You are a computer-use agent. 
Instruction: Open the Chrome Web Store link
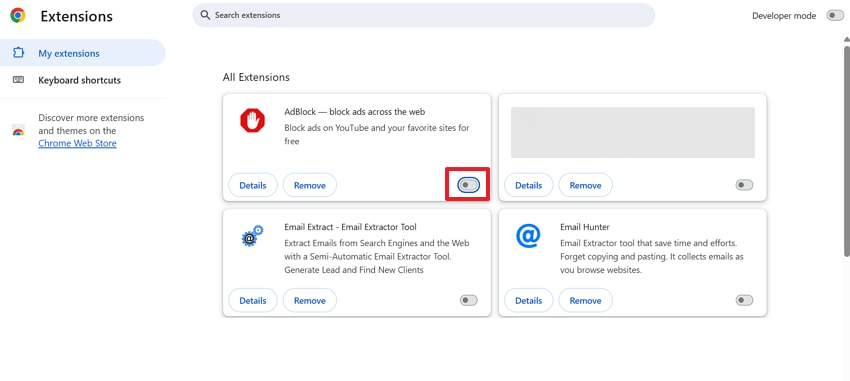point(77,144)
